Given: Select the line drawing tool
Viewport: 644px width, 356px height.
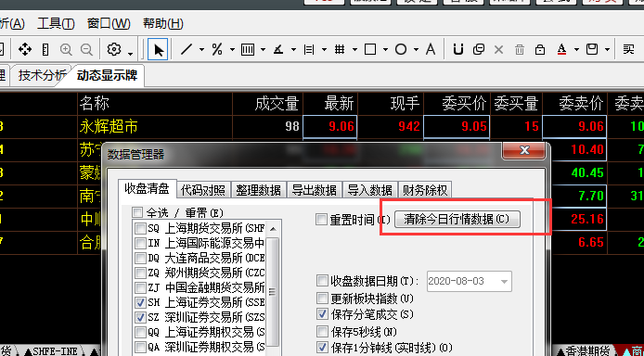Looking at the screenshot, I should 187,50.
